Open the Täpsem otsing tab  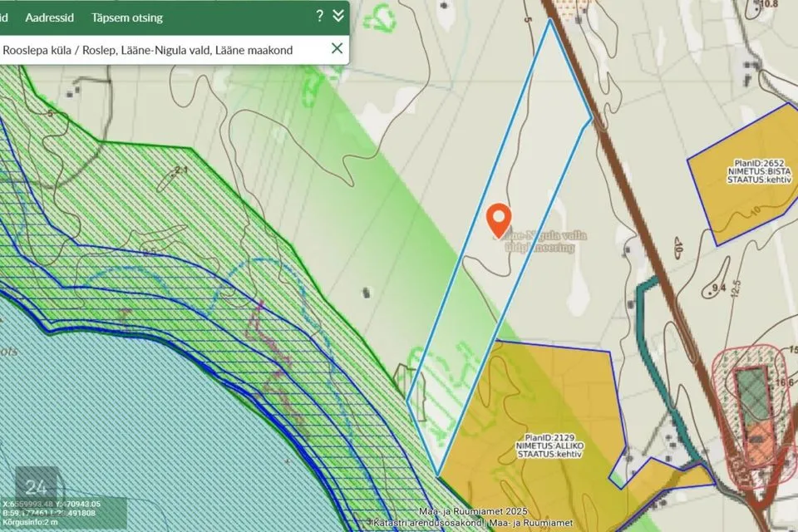(x=127, y=17)
